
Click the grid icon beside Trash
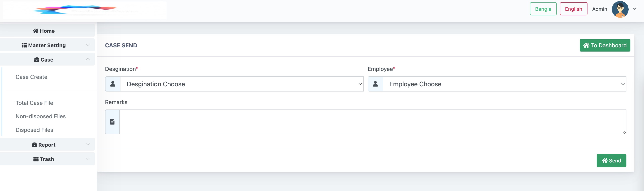tap(36, 159)
